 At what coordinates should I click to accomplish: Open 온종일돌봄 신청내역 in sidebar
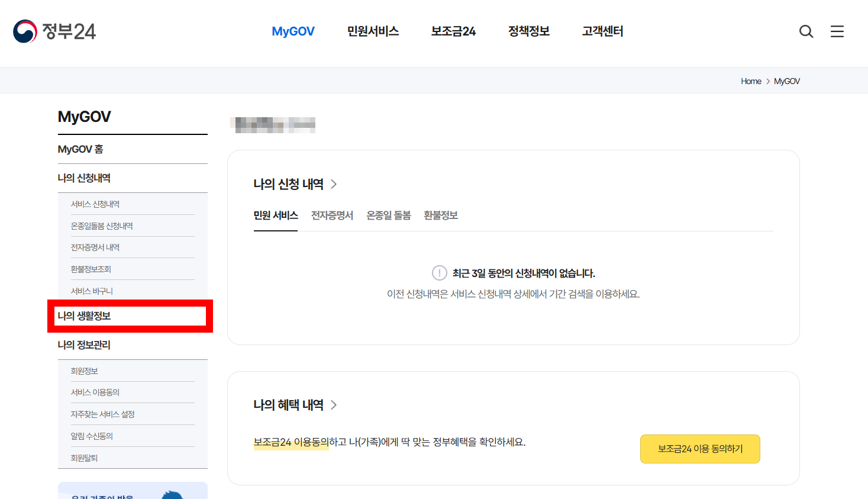(102, 226)
